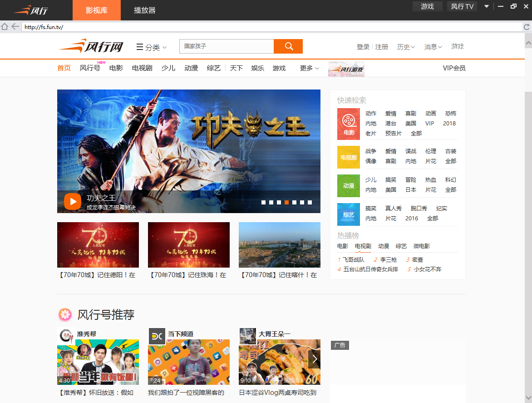
Task: Click the yellow 电视剧 category icon
Action: (349, 157)
